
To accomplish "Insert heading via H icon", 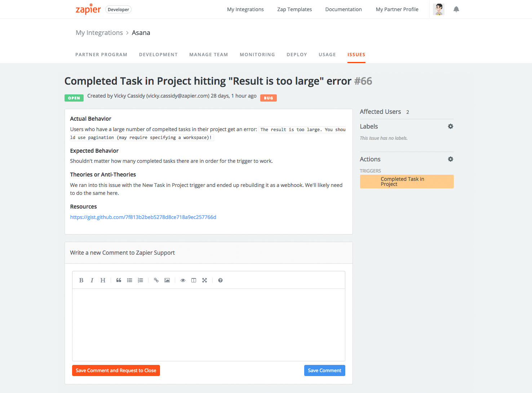I will [x=103, y=280].
